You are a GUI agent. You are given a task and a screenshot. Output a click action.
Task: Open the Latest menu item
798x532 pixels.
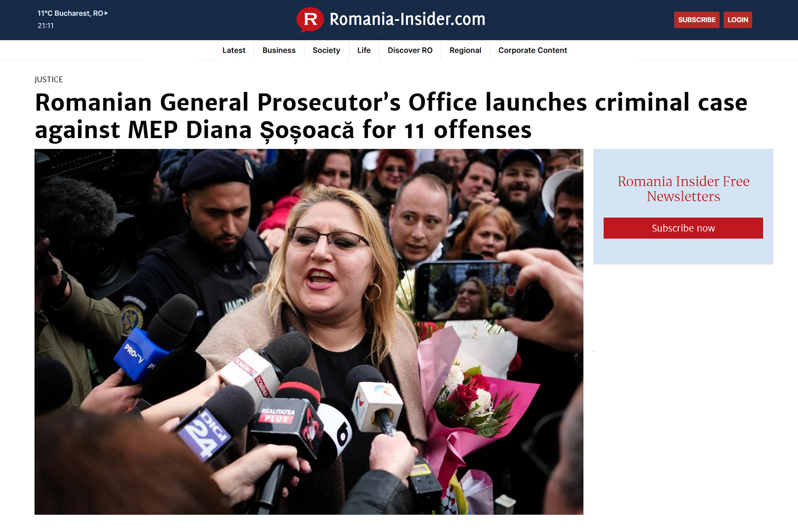(x=234, y=50)
